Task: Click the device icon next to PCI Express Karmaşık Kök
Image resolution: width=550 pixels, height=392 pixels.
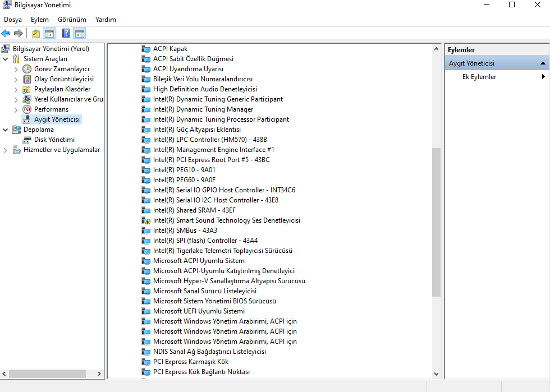Action: [146, 362]
